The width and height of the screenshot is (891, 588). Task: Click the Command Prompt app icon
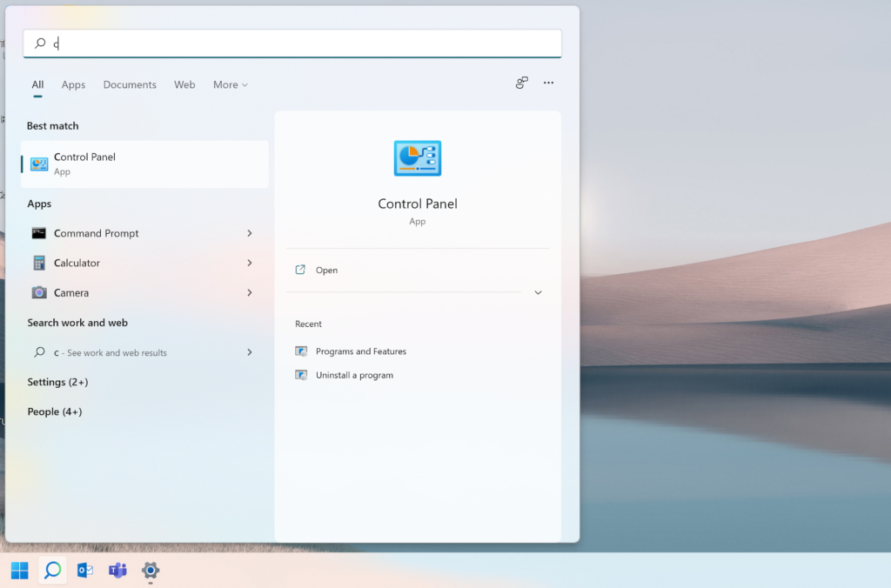click(x=39, y=233)
